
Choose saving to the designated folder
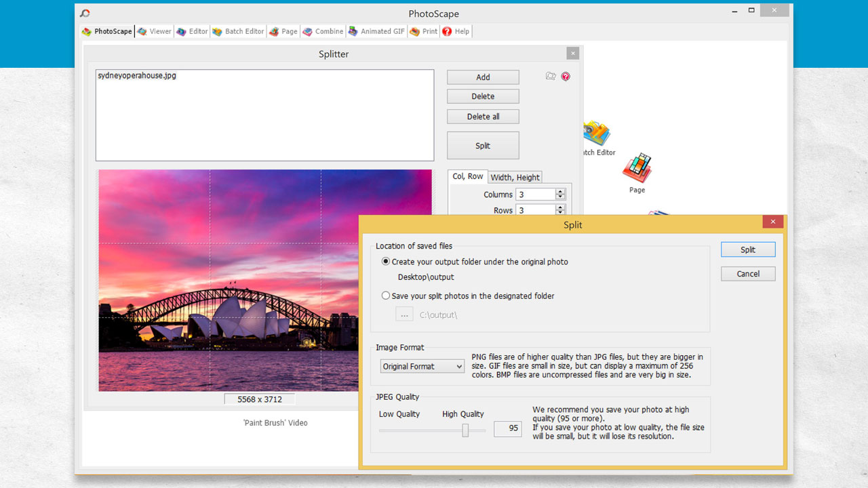pos(385,295)
